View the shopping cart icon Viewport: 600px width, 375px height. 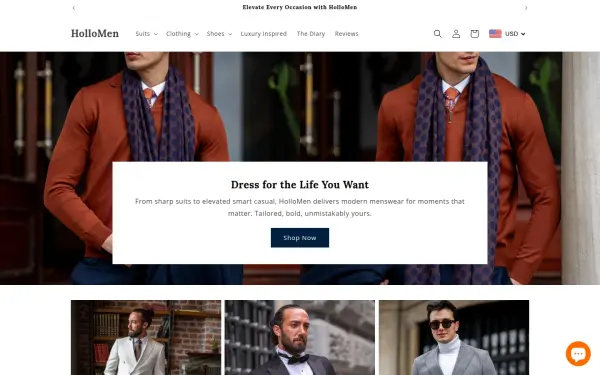coord(474,34)
